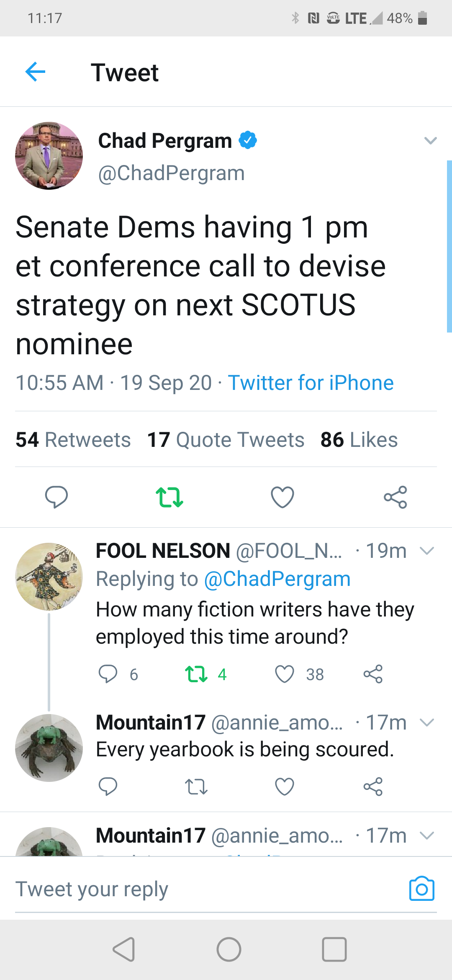Like FOOL NELSON's reply with 38 likes

(285, 674)
